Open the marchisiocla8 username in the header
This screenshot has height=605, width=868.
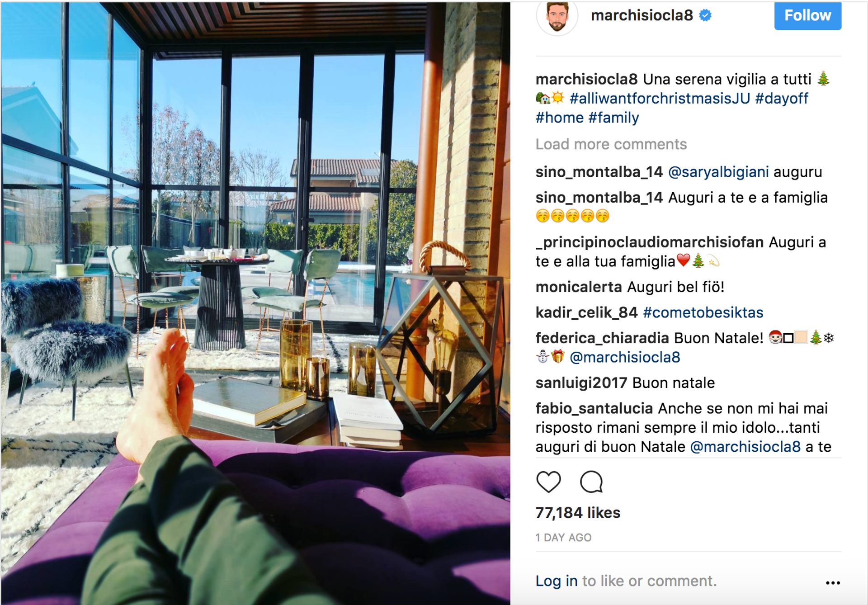642,15
